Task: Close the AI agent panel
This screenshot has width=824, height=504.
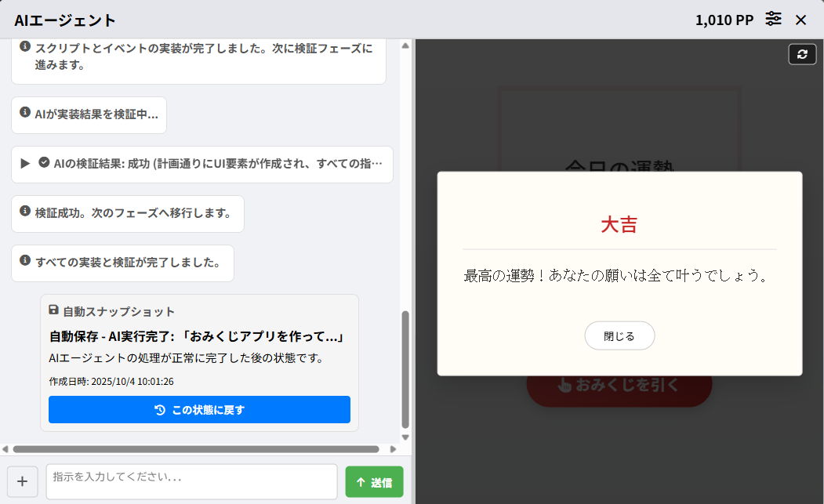Action: (800, 20)
